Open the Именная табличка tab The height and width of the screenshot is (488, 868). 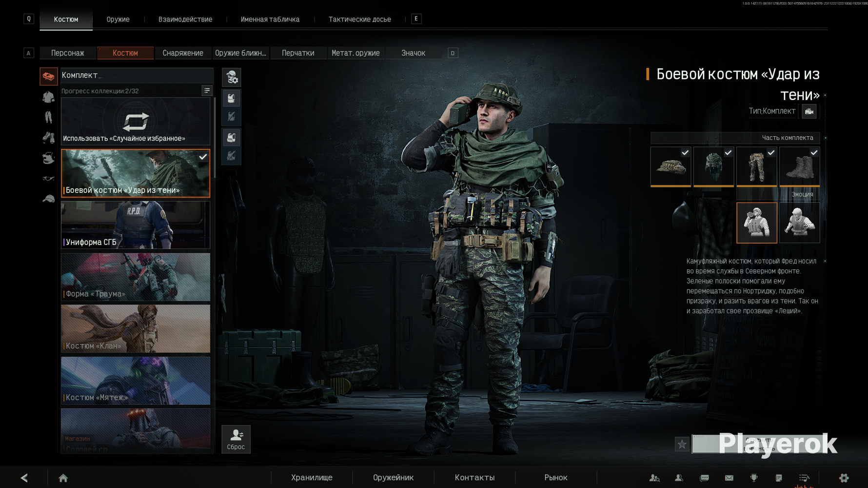(x=270, y=20)
